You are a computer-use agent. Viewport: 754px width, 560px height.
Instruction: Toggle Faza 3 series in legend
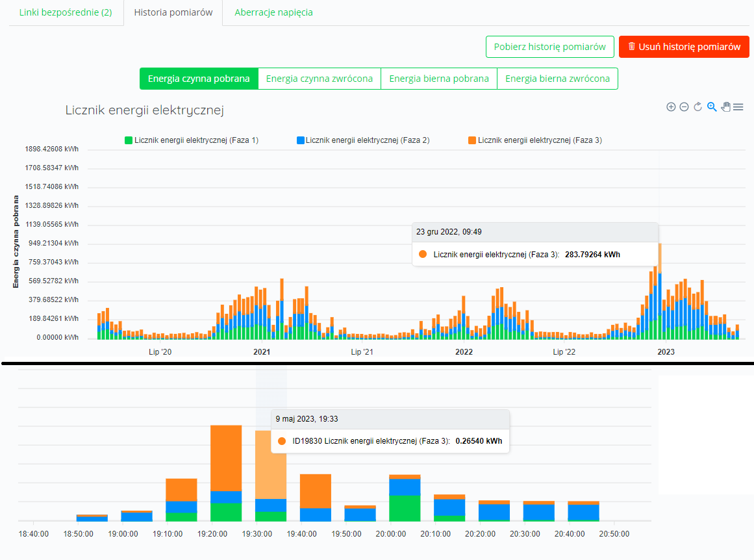pyautogui.click(x=535, y=140)
